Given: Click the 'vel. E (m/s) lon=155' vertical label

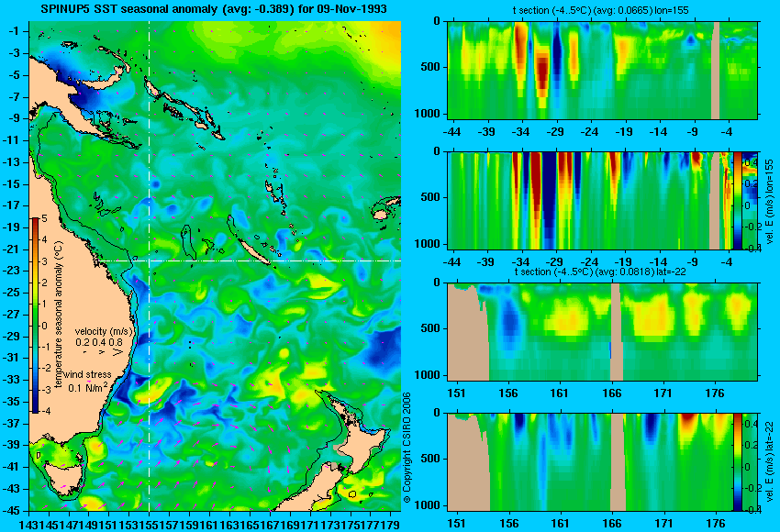Looking at the screenshot, I should [770, 202].
